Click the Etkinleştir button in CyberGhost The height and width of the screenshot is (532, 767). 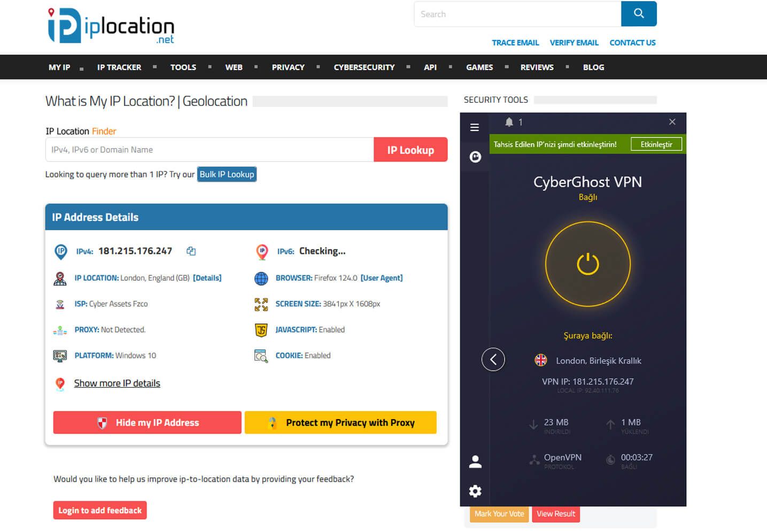click(656, 144)
